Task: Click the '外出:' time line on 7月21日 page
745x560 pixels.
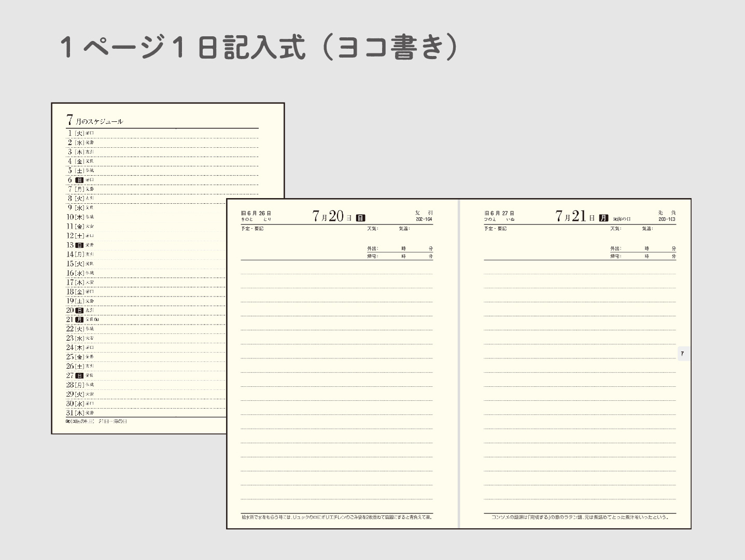Action: pos(643,249)
